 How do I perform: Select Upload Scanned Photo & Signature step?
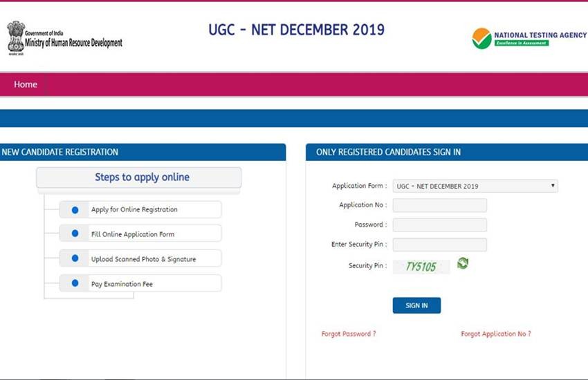[x=143, y=259]
